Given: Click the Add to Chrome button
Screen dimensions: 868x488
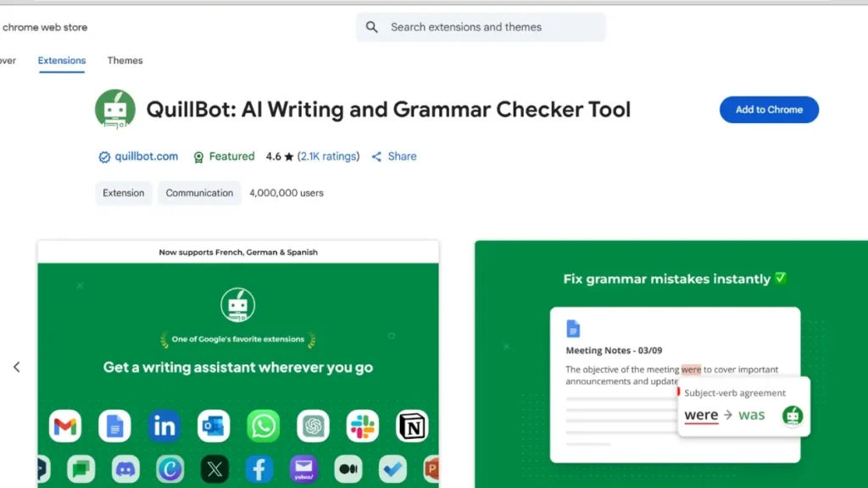Looking at the screenshot, I should (769, 109).
